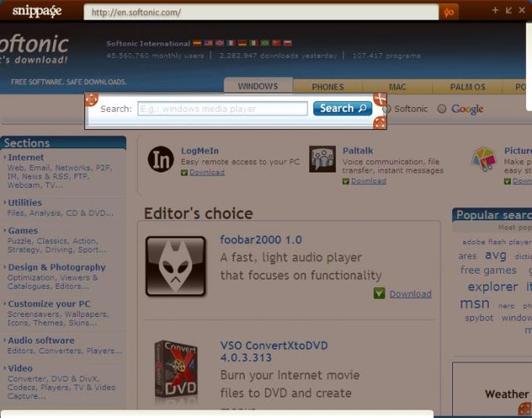Expand the Design & Photography section arrow
Image resolution: width=532 pixels, height=418 pixels.
tap(5, 267)
